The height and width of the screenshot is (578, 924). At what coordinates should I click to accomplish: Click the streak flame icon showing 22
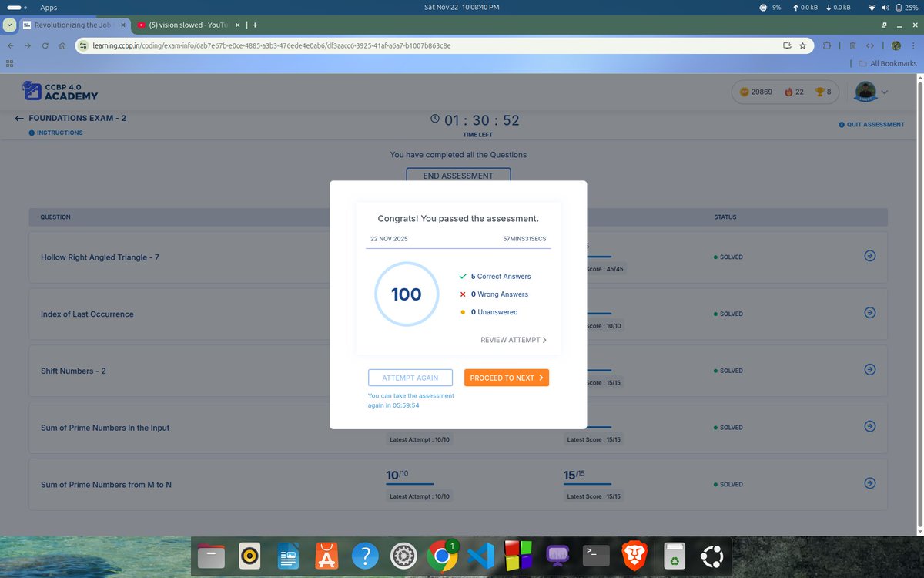(x=790, y=92)
